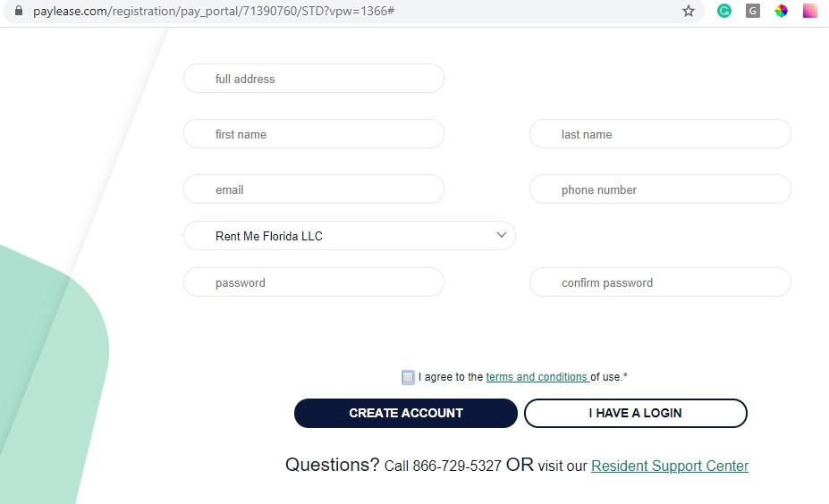Select the confirm password field
The width and height of the screenshot is (829, 504).
click(x=660, y=282)
